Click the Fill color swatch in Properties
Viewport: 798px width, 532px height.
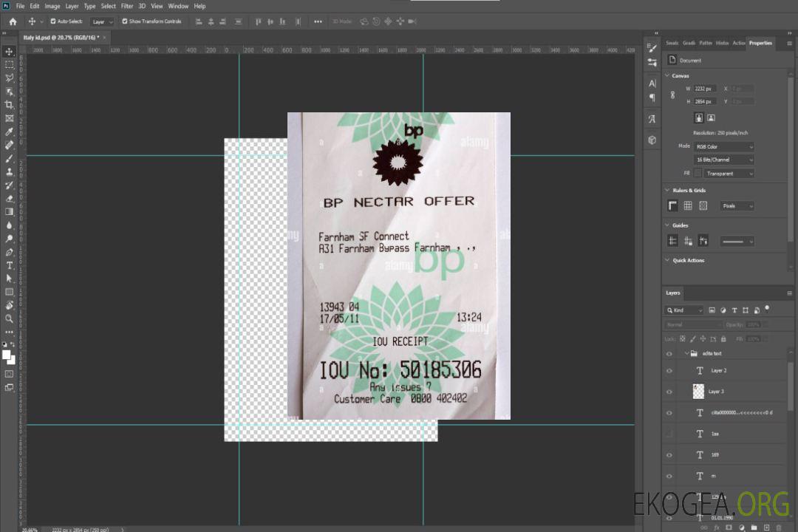pos(698,174)
